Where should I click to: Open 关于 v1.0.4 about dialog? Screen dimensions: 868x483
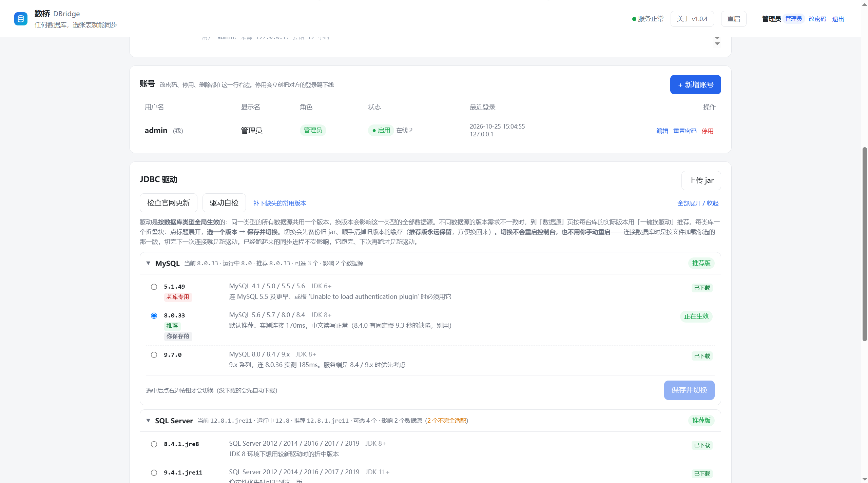pos(692,19)
